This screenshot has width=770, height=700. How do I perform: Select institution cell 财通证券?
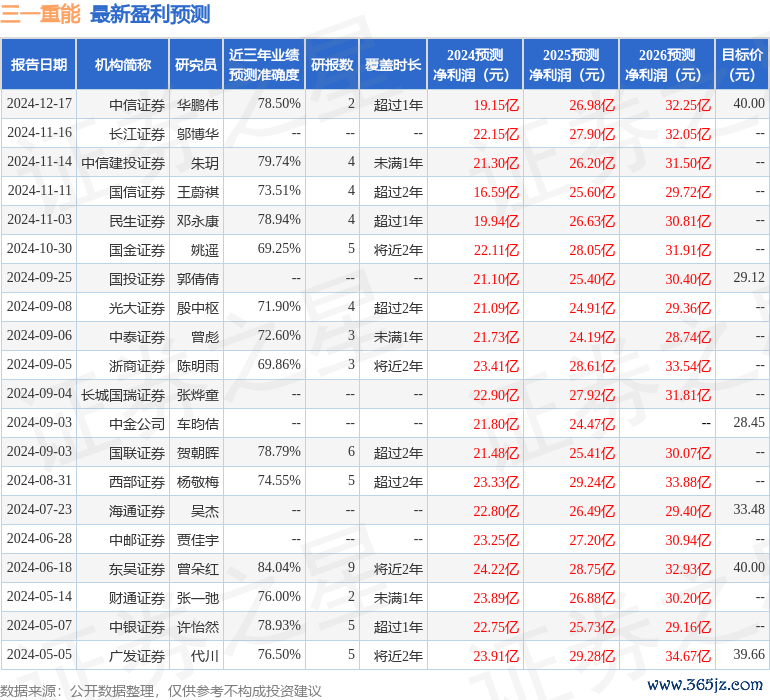(137, 597)
